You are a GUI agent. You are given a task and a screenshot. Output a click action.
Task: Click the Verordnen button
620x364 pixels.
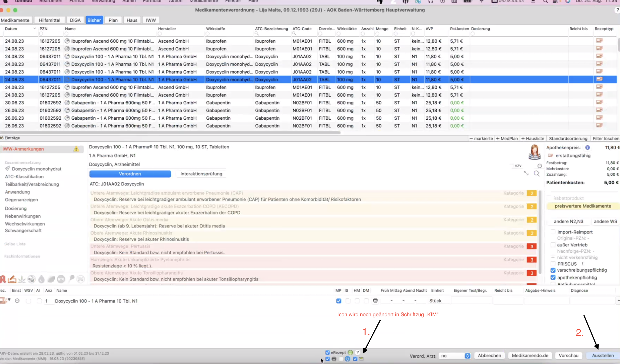pyautogui.click(x=130, y=174)
